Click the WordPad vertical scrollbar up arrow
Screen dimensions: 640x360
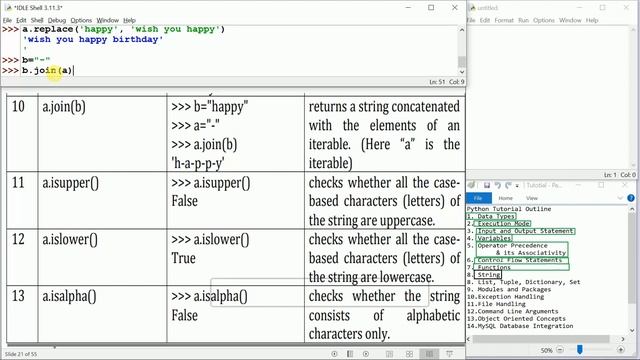tap(632, 209)
